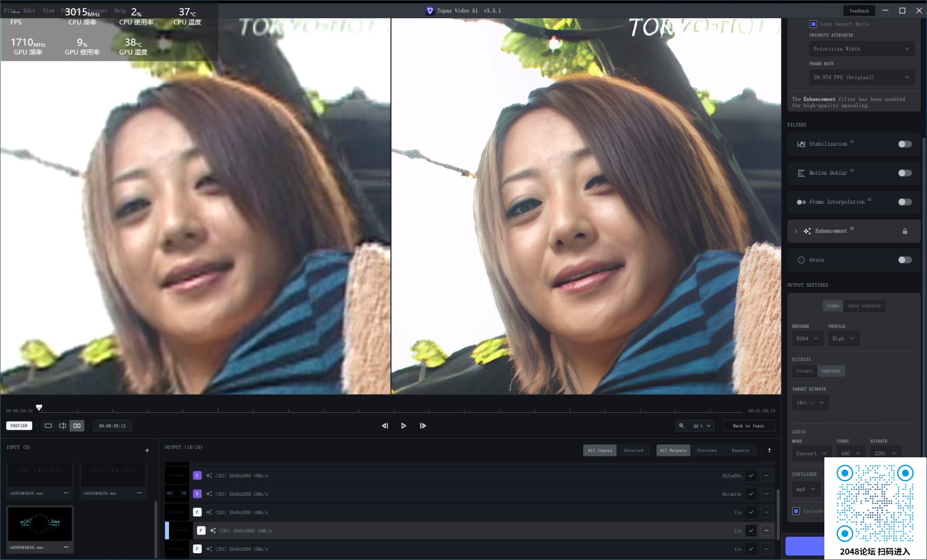Switch to the Previews tab

[x=707, y=451]
